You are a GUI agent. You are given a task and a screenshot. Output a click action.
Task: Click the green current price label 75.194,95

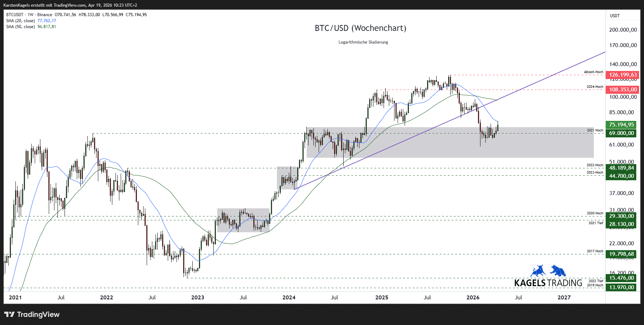(x=621, y=125)
